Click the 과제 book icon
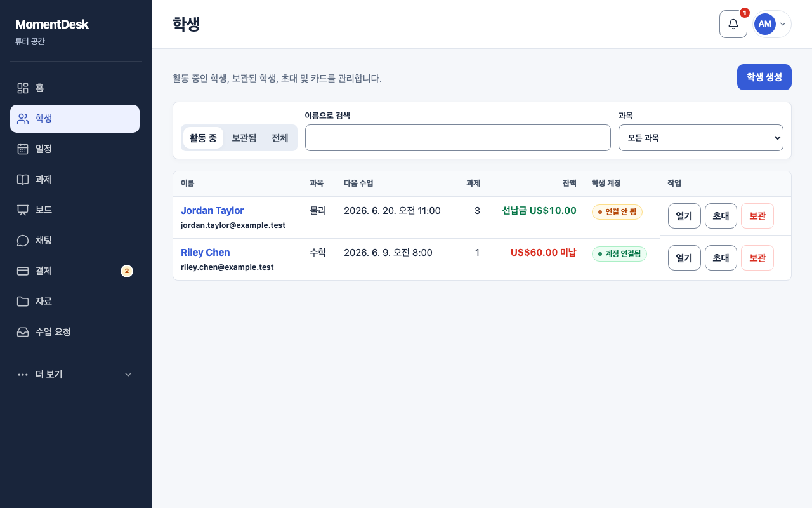The image size is (812, 508). [23, 180]
